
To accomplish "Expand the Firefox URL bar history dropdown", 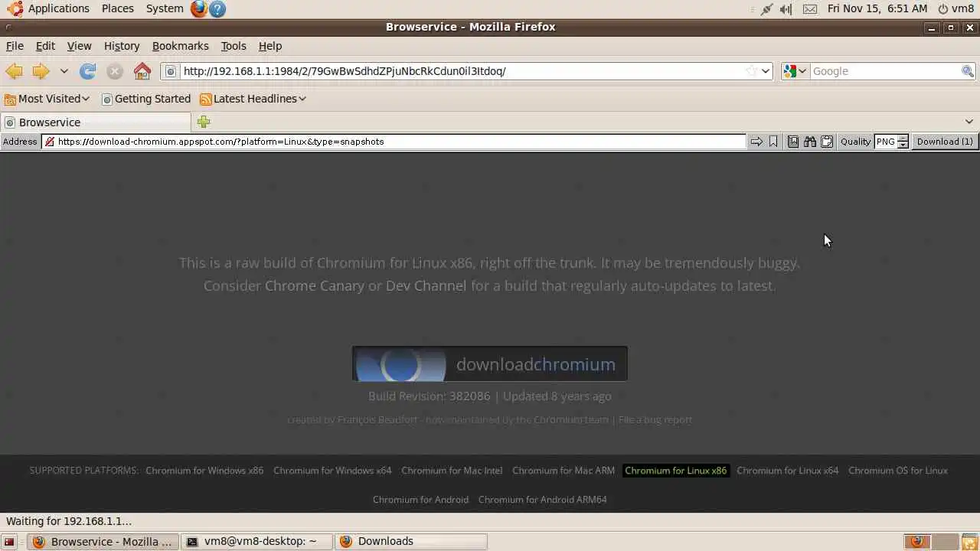I will (765, 71).
